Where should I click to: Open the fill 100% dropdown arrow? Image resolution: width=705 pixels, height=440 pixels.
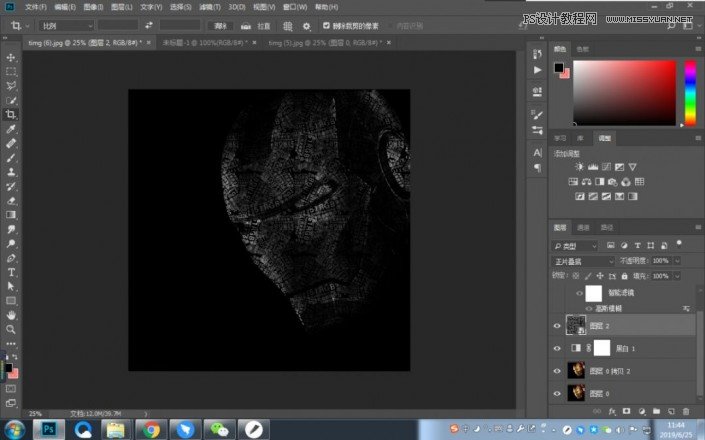pos(677,276)
